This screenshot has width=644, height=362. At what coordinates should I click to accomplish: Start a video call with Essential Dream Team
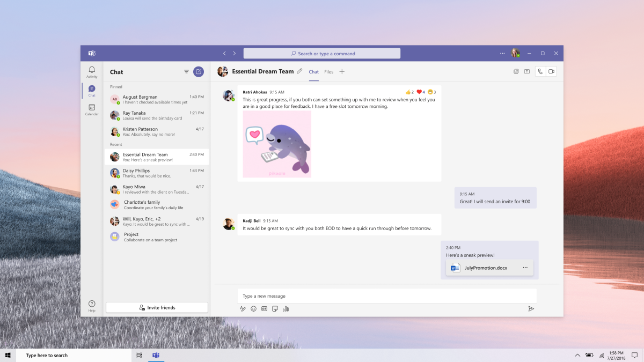550,71
